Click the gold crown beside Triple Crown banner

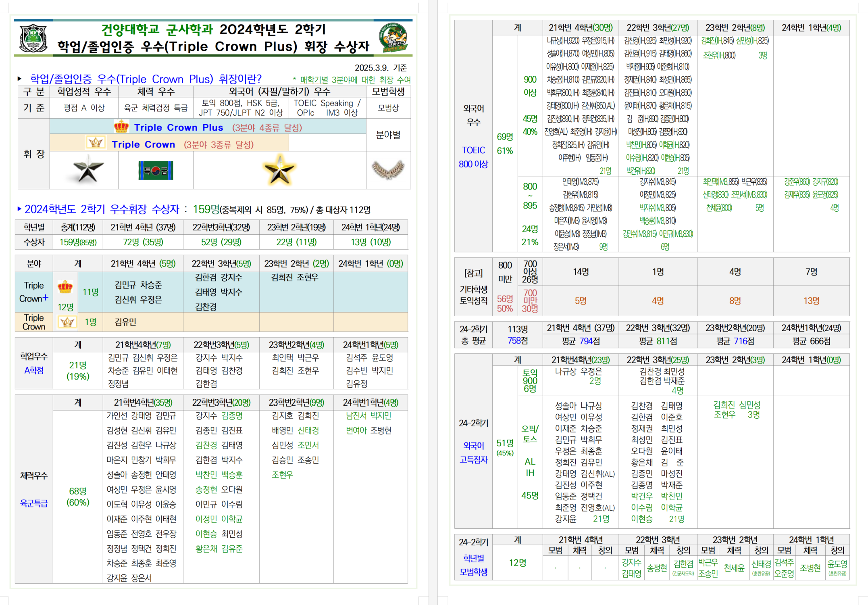(96, 143)
